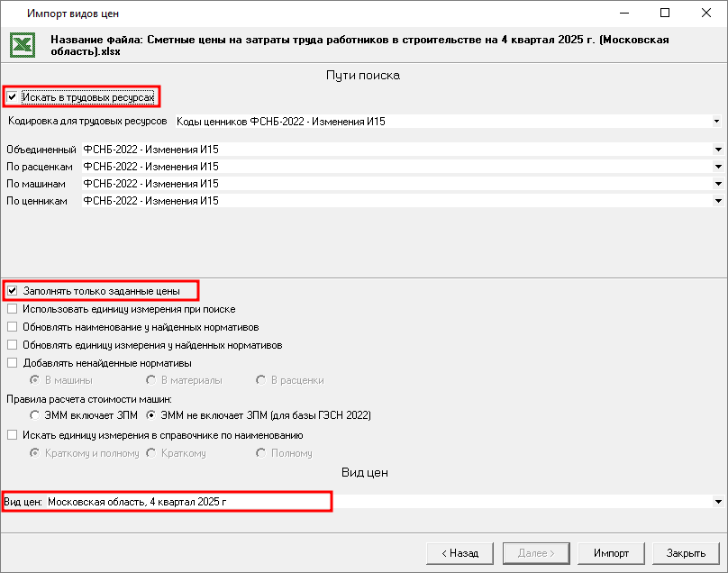Click the Excel file icon
The width and height of the screenshot is (728, 573).
(25, 45)
